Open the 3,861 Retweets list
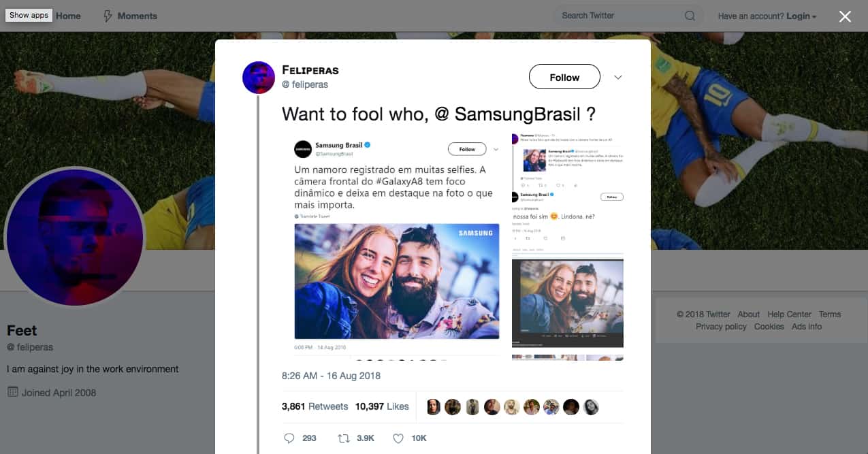The width and height of the screenshot is (868, 454). click(315, 406)
